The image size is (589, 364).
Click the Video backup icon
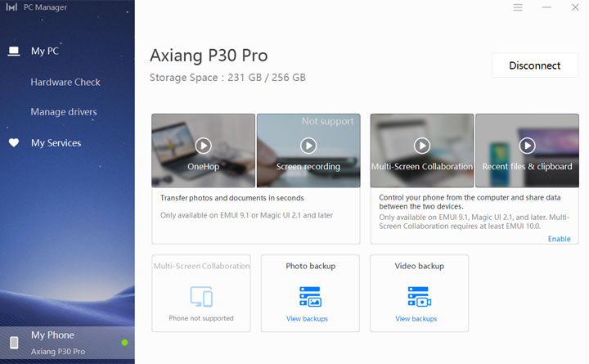point(419,296)
